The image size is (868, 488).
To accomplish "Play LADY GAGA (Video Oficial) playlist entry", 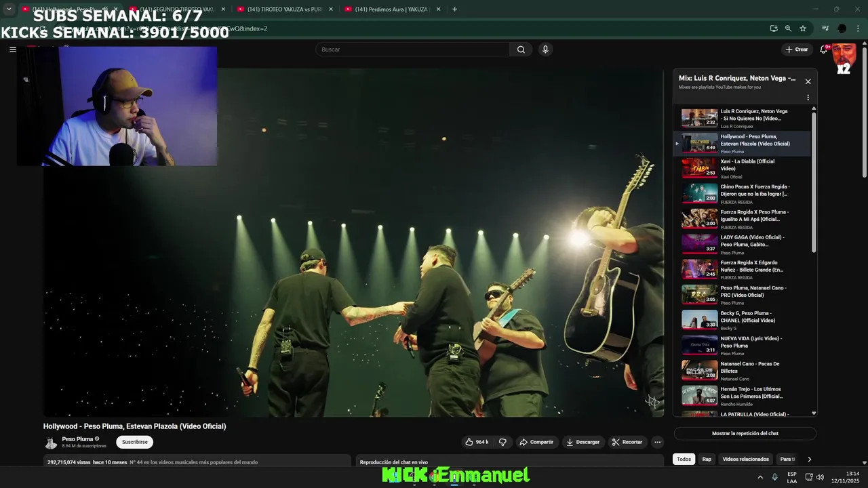I will [742, 244].
